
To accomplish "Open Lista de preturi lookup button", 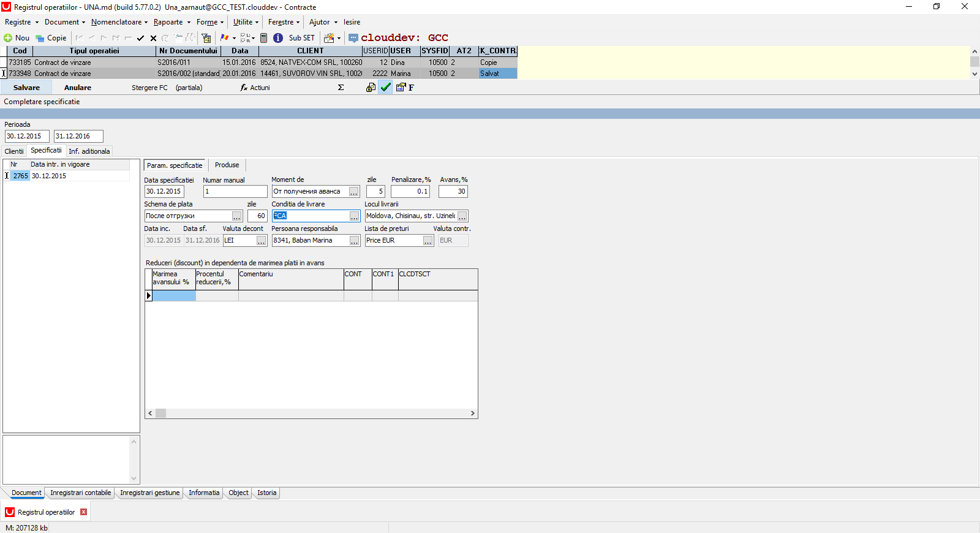I will 428,241.
